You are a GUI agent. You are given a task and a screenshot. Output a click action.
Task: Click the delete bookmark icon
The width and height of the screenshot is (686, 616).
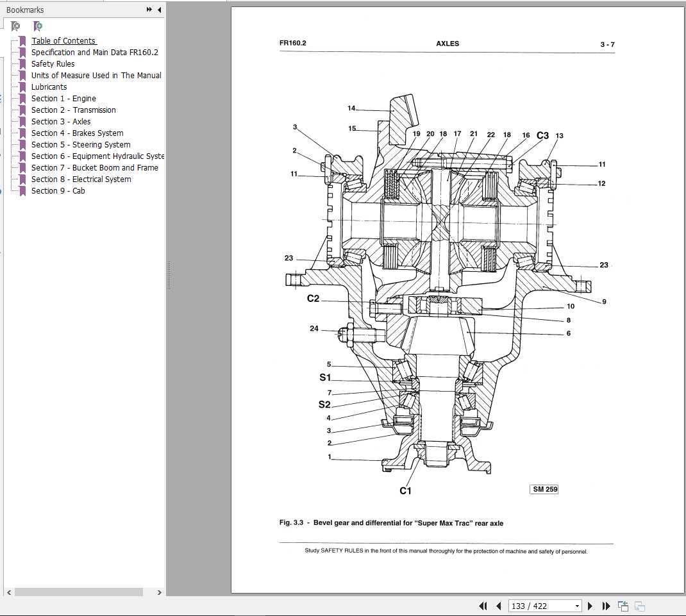tap(15, 26)
